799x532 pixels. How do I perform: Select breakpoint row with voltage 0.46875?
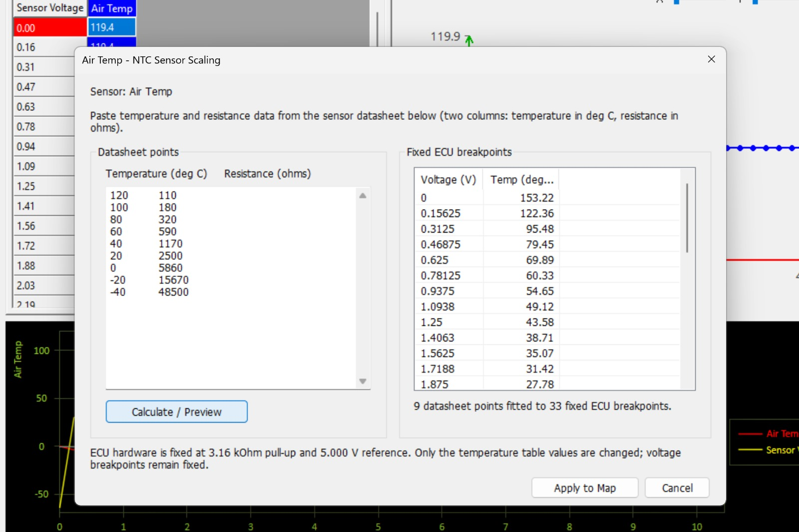pyautogui.click(x=547, y=244)
